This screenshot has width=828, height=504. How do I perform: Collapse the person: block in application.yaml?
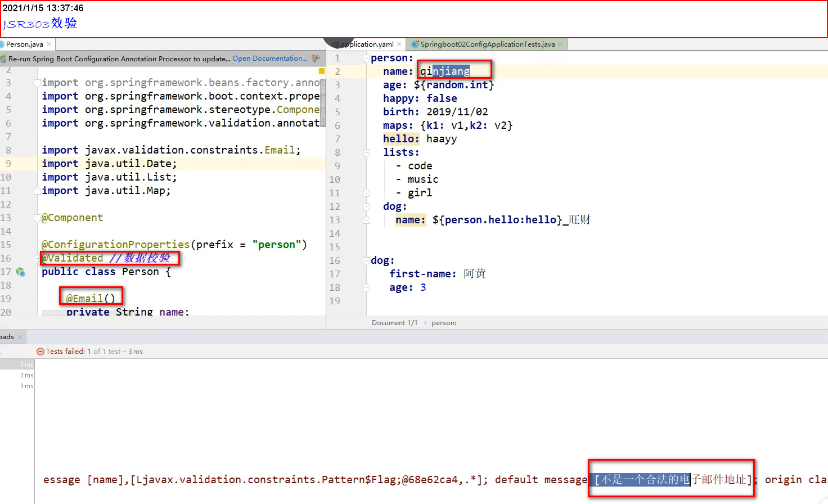point(366,58)
